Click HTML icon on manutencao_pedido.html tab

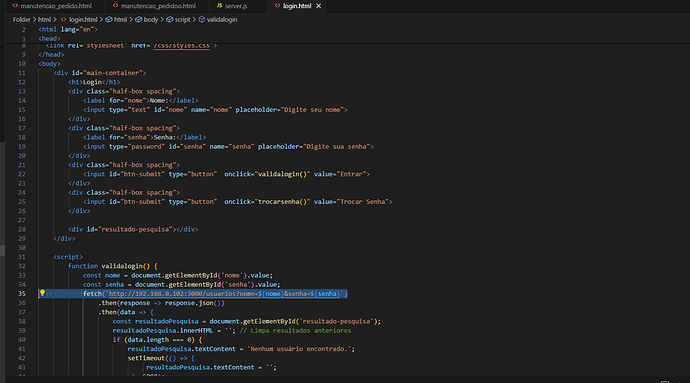click(15, 6)
